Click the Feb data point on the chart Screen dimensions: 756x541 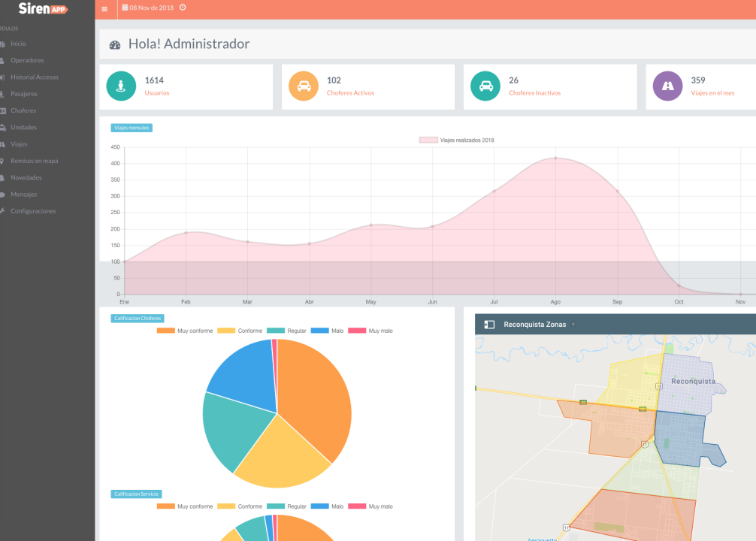pos(186,233)
